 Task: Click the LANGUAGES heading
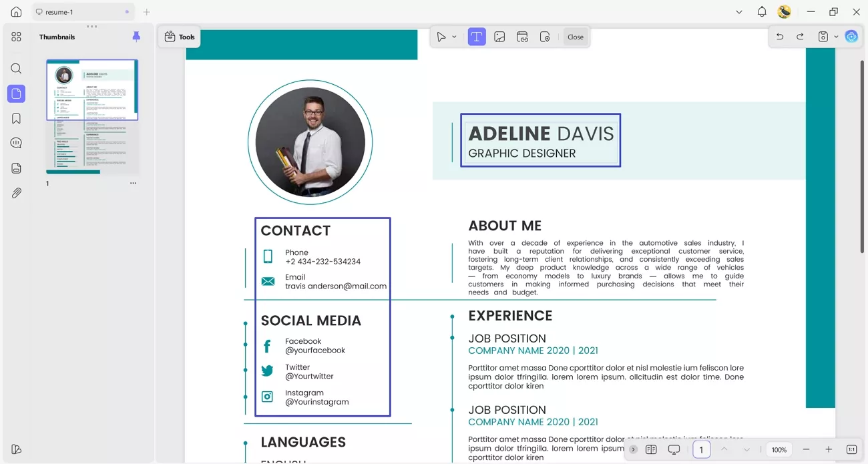point(303,442)
